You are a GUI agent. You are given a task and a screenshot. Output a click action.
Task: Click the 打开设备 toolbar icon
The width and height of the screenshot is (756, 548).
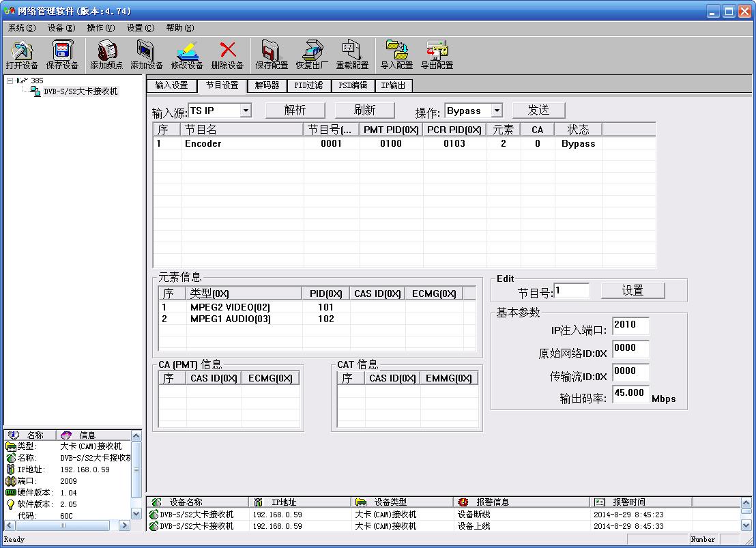(x=22, y=51)
